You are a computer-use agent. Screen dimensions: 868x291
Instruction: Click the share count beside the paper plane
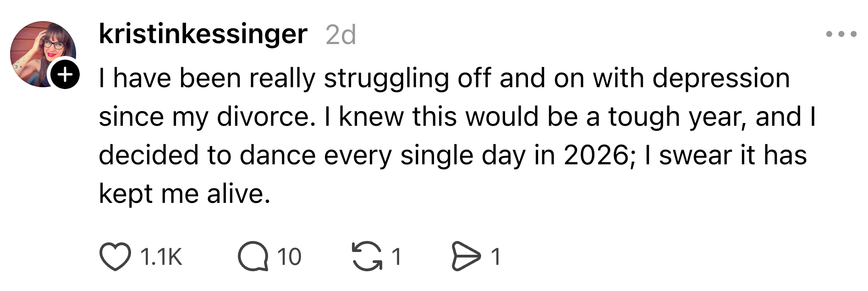coord(495,257)
